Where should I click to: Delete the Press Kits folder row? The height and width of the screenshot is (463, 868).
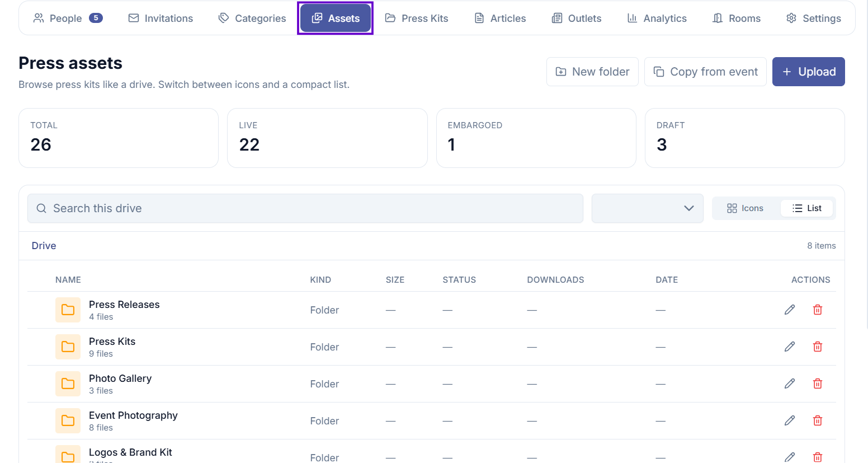click(818, 347)
